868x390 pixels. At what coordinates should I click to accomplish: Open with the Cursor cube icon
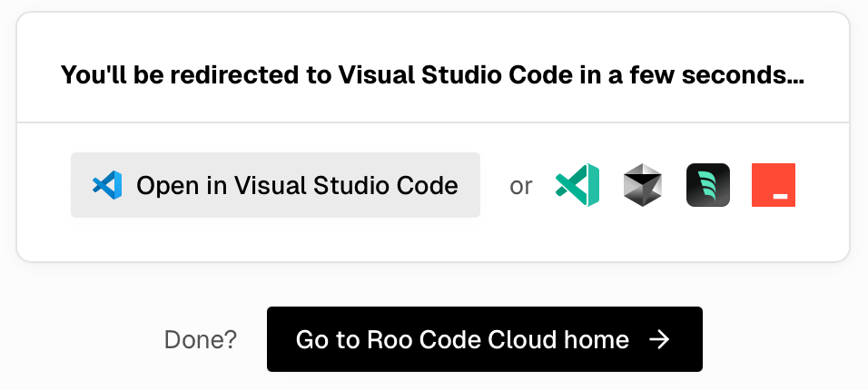pyautogui.click(x=643, y=186)
